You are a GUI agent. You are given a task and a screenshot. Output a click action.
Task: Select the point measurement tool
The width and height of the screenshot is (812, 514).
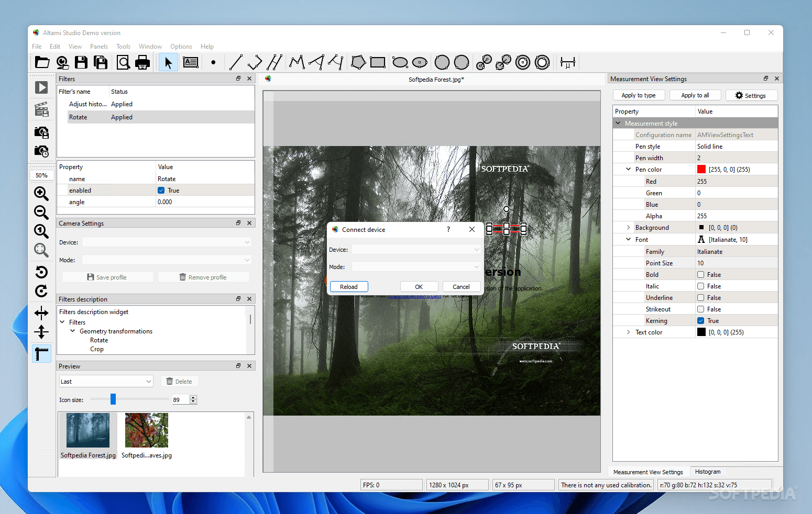tap(213, 62)
